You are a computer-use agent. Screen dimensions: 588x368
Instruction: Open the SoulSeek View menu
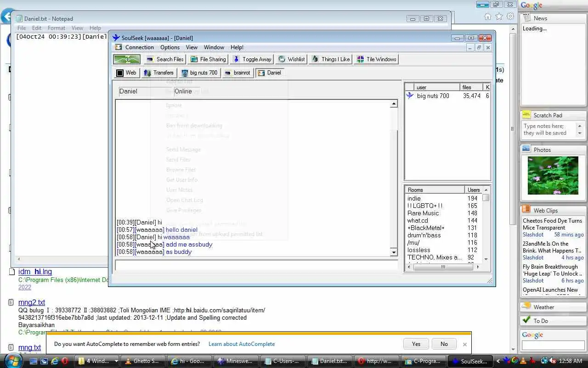tap(192, 47)
